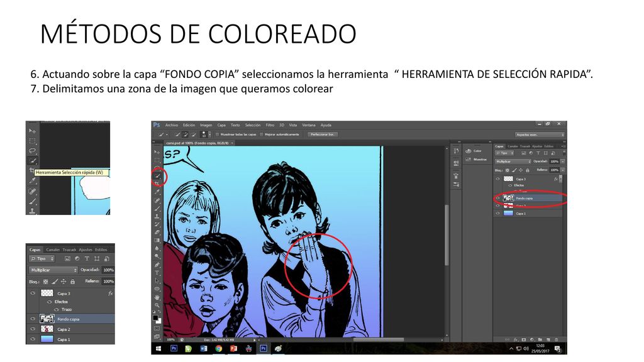Open brush picker dropdown arrow in options bar

pos(210,134)
